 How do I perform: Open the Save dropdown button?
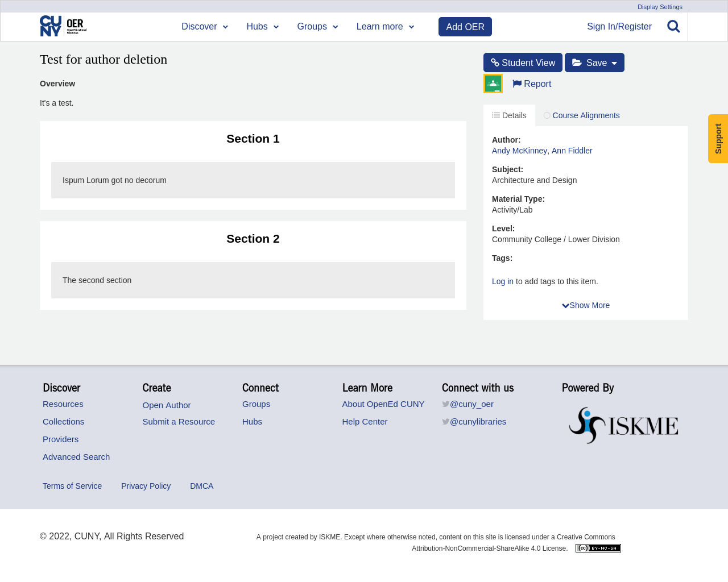[594, 63]
